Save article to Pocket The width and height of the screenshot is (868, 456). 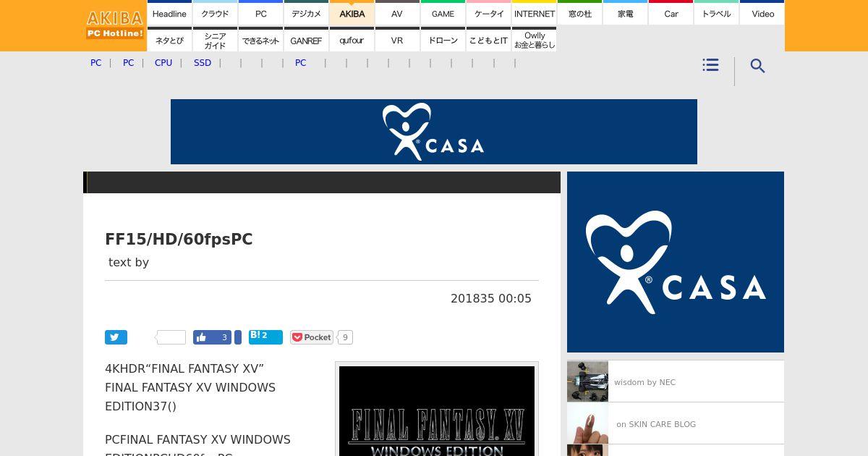[311, 337]
